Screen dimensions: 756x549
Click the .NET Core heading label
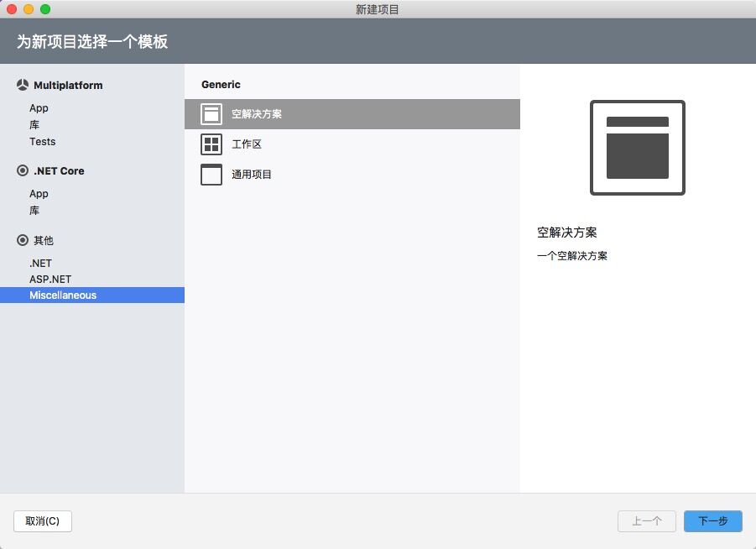[59, 170]
